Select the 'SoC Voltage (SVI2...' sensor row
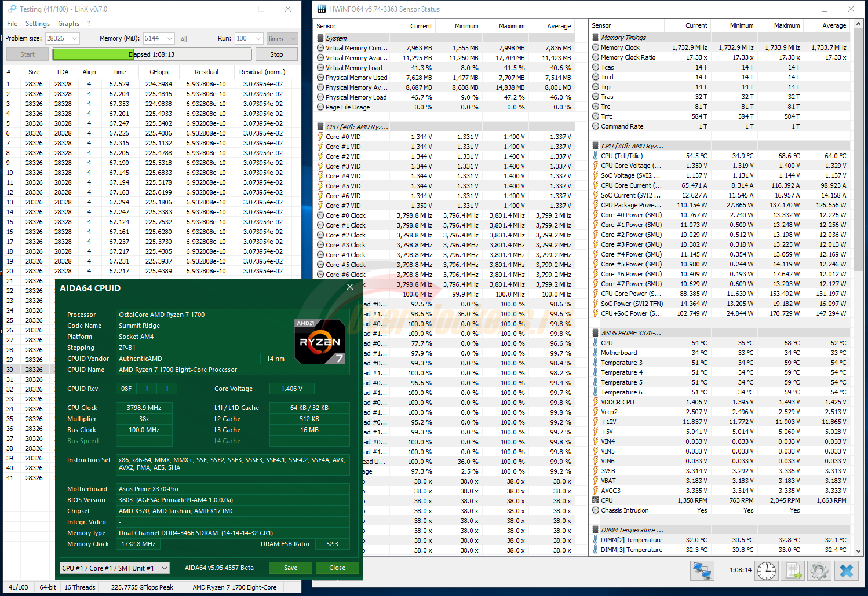This screenshot has width=868, height=596. [721, 175]
